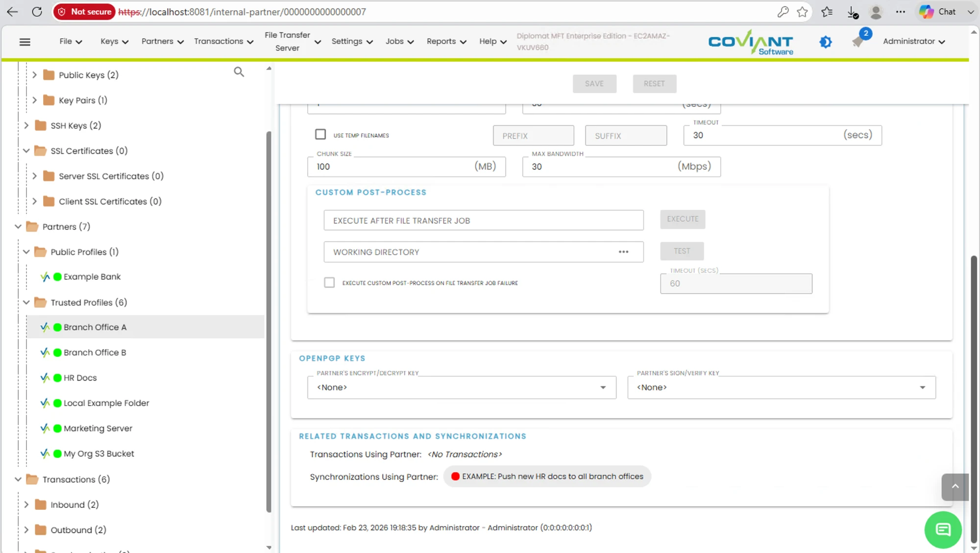Click the Public Keys folder icon
The width and height of the screenshot is (980, 553).
click(x=49, y=75)
